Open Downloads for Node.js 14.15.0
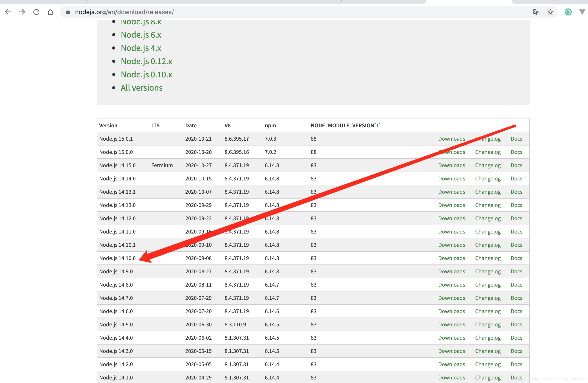 (452, 165)
